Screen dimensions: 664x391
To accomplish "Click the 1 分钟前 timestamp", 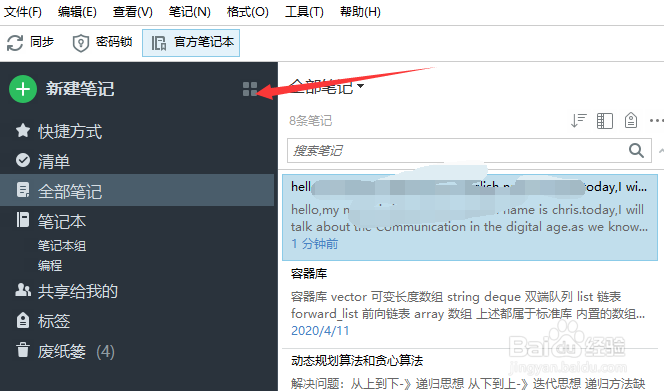I will 315,244.
